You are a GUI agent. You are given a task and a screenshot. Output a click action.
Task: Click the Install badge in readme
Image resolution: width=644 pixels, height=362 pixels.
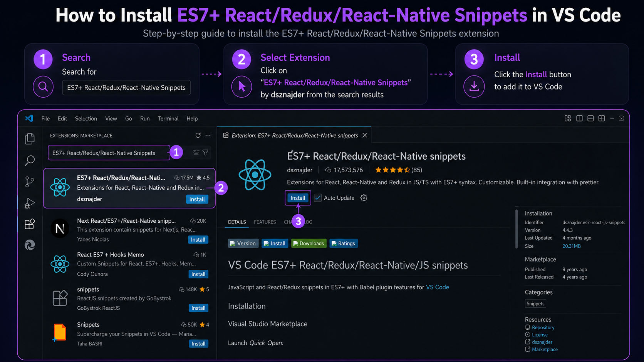click(x=275, y=243)
